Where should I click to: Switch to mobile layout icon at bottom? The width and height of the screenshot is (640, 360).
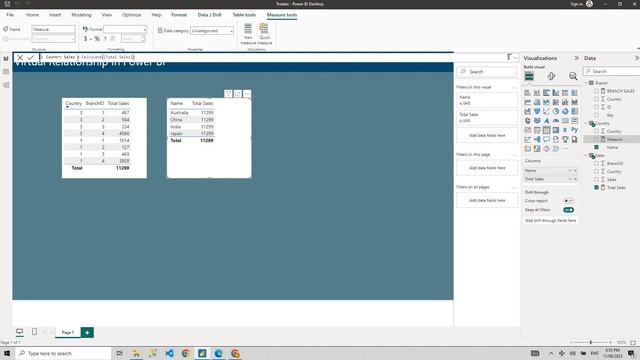tap(34, 331)
